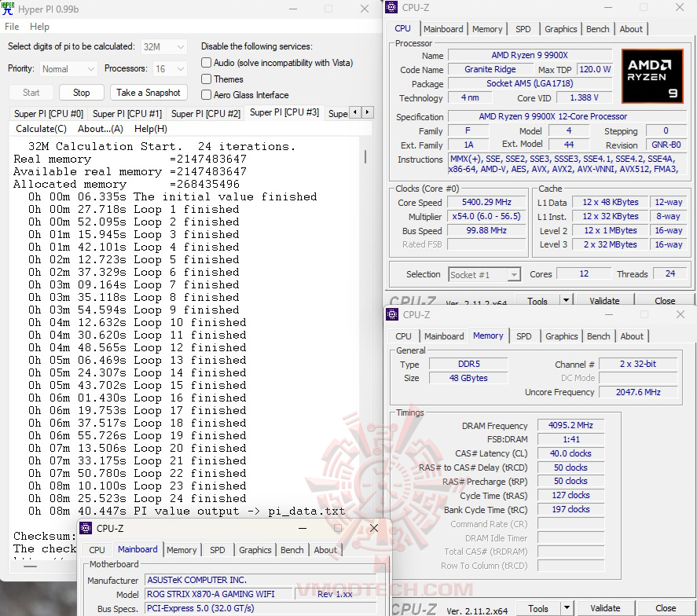Image resolution: width=697 pixels, height=616 pixels.
Task: Click Validate in top CPU-Z window
Action: (604, 300)
